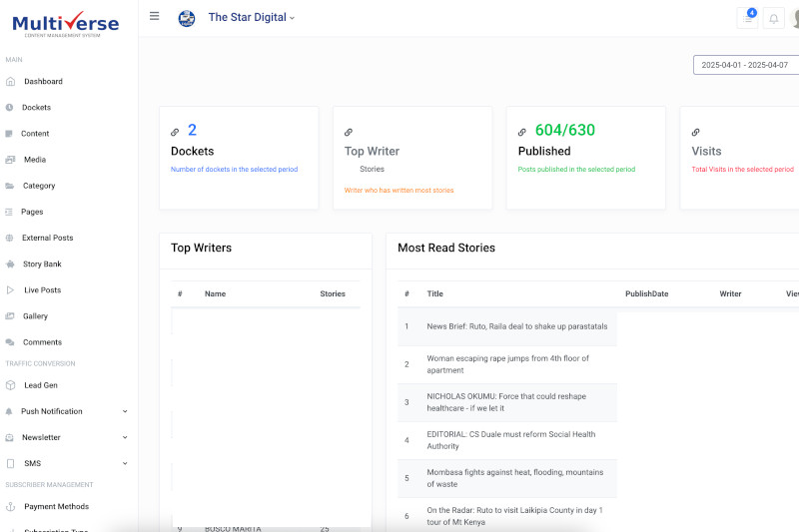Click the Story Bank icon in sidebar
799x532 pixels.
(x=10, y=265)
